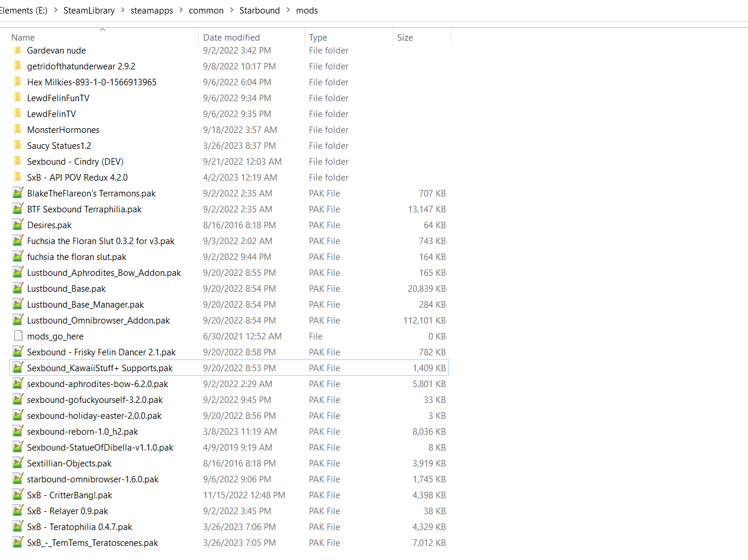Click the blank file icon of mods_go_here
Viewport: 748px width, 560px height.
coord(18,336)
